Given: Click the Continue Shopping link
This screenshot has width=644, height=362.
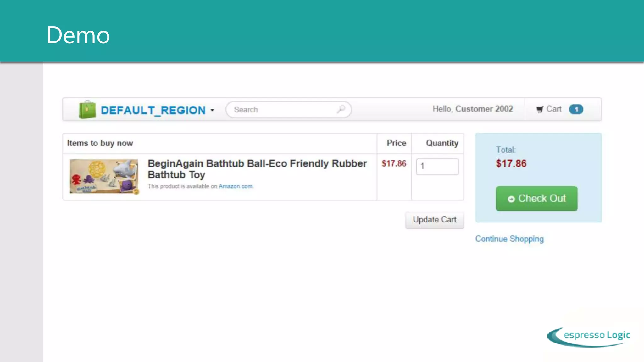Looking at the screenshot, I should point(509,239).
